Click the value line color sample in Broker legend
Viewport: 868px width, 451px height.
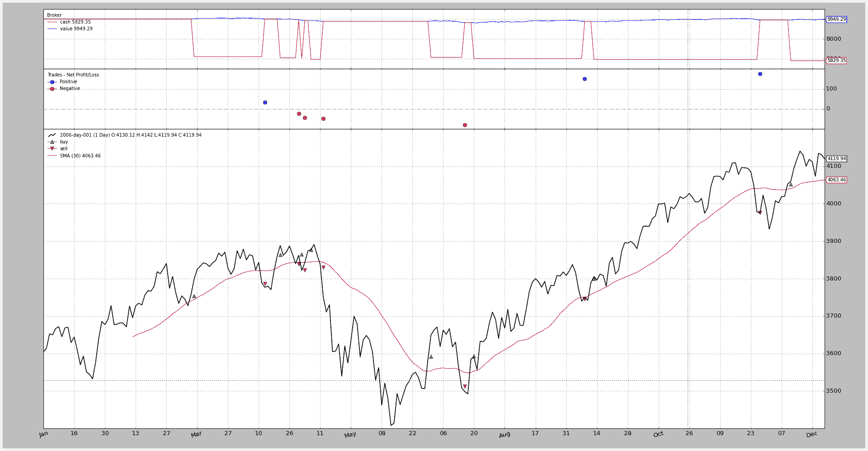click(x=52, y=29)
